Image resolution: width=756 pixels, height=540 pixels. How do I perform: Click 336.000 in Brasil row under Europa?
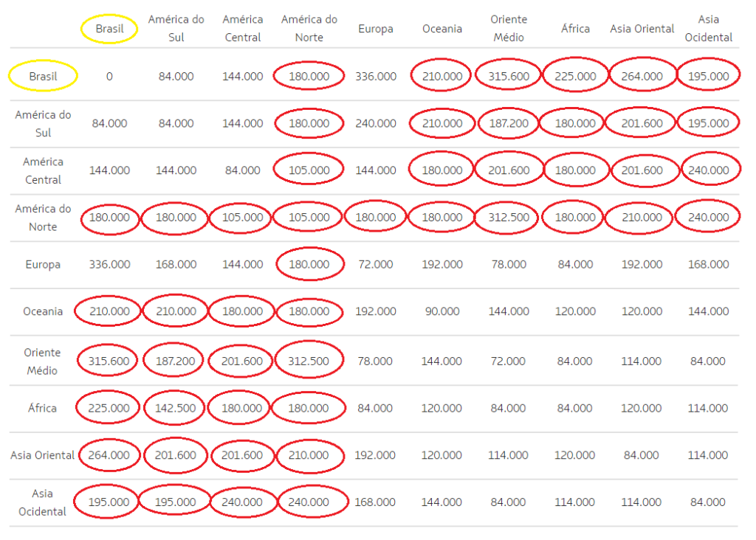pos(375,76)
